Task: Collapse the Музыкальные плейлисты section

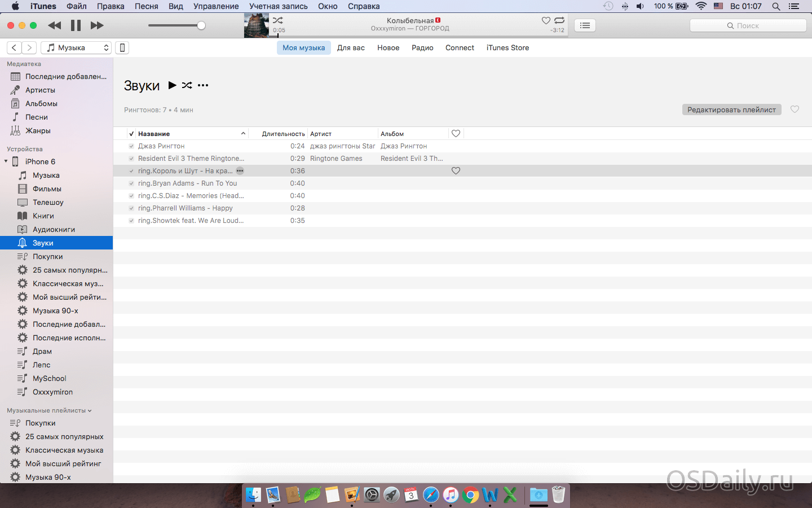Action: [90, 410]
